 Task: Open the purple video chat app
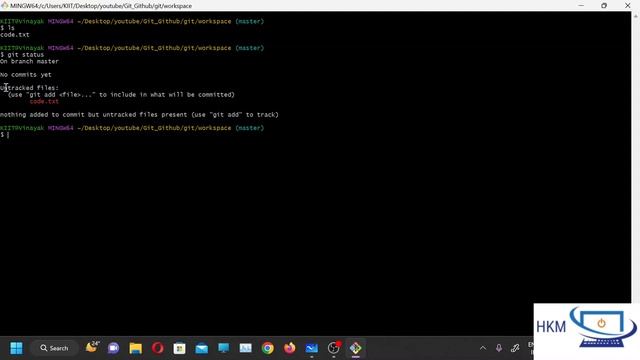point(113,348)
